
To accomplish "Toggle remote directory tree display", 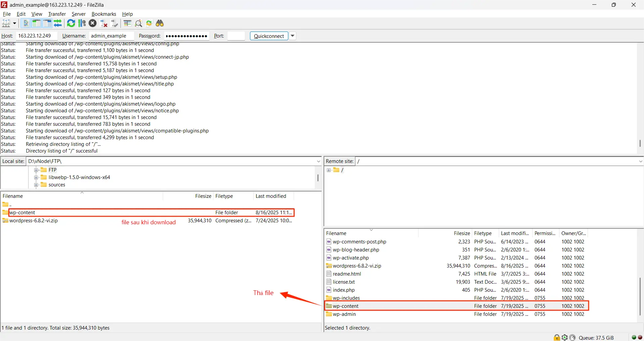I will 47,23.
